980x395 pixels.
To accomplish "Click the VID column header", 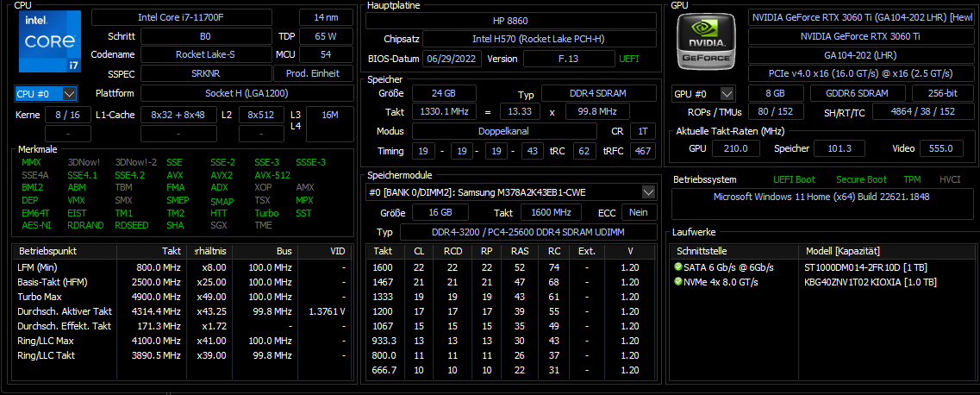I will [x=326, y=251].
